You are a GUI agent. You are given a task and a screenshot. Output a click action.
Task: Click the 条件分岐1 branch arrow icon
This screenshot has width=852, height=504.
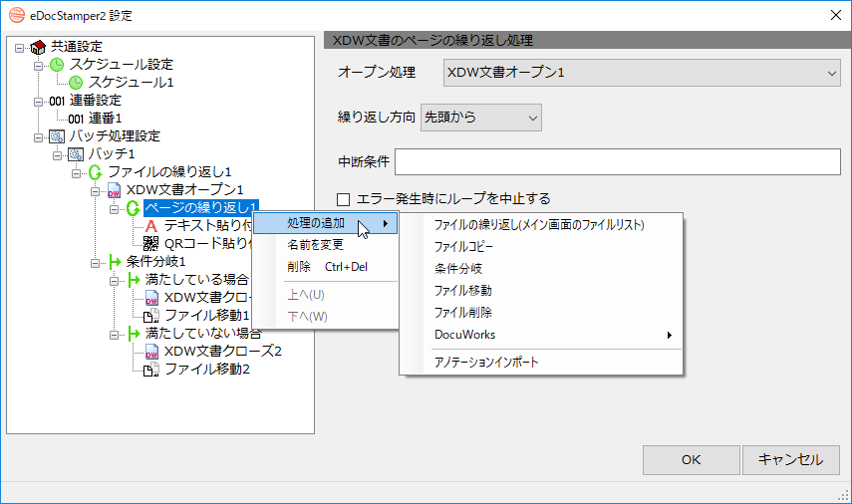tap(115, 262)
